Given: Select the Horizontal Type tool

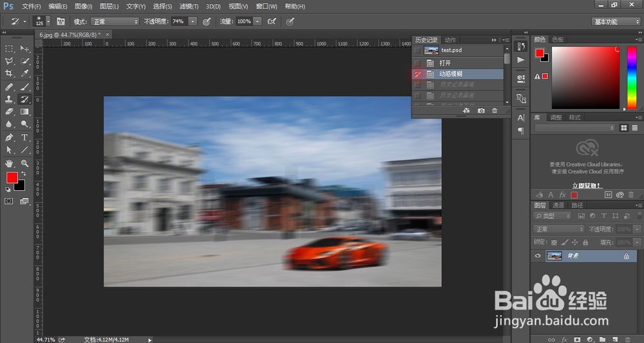Looking at the screenshot, I should [24, 137].
